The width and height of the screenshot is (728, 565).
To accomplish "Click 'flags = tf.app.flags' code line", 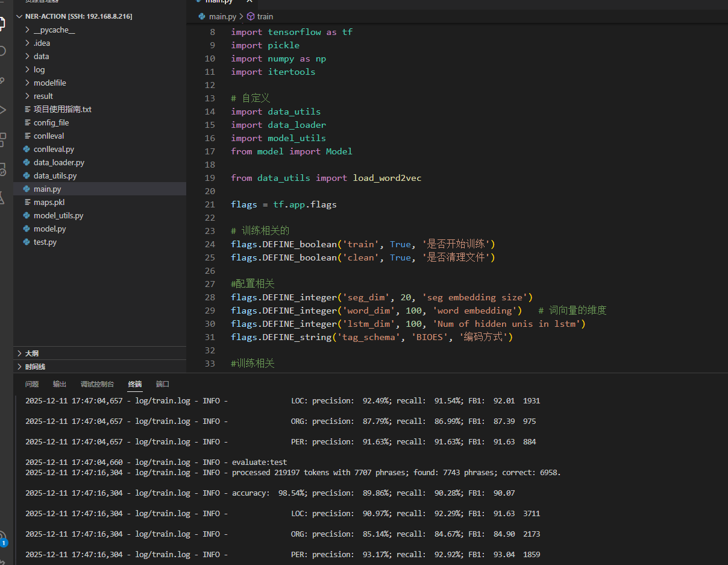I will click(x=284, y=204).
